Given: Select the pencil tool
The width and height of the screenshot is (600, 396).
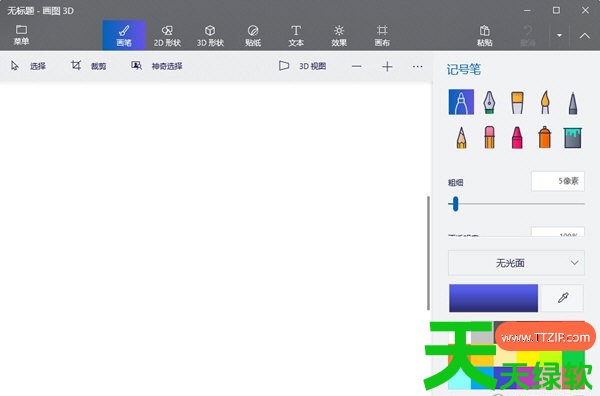Looking at the screenshot, I should (x=461, y=137).
